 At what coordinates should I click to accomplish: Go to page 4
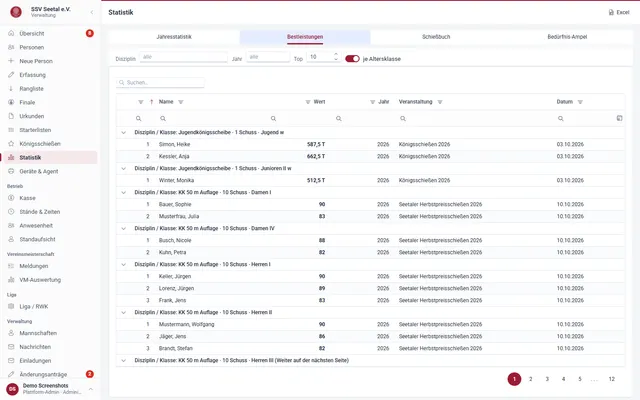563,379
